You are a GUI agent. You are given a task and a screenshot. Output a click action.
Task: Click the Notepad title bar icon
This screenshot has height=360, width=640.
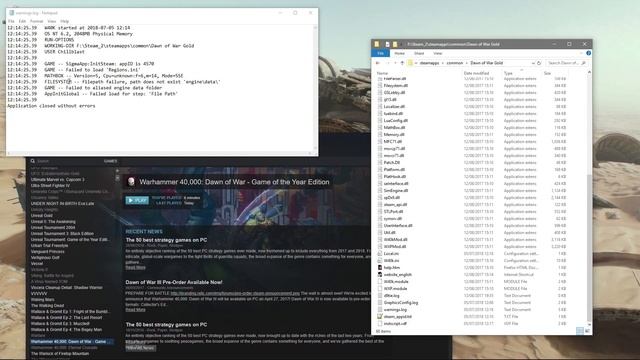point(11,13)
